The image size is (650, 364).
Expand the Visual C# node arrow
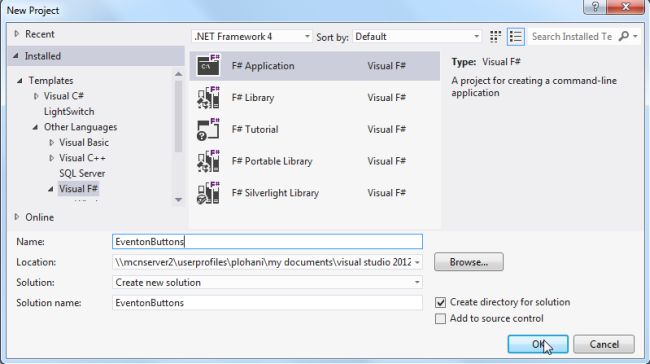(x=36, y=96)
